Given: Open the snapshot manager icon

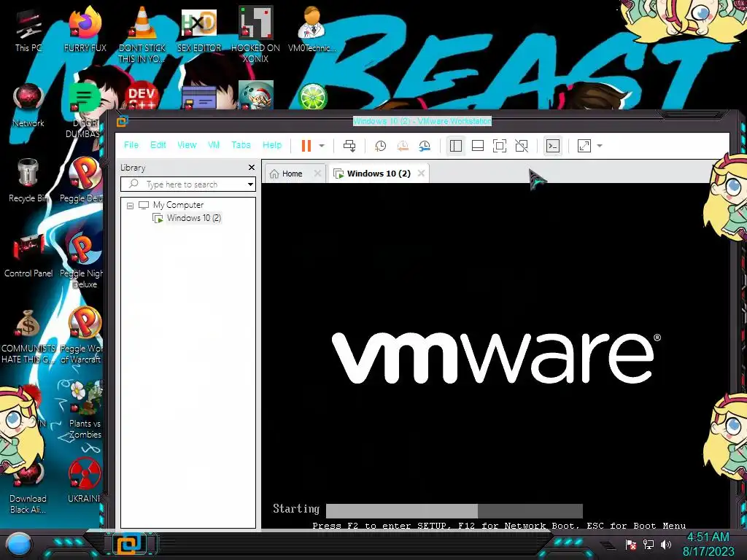Looking at the screenshot, I should click(425, 146).
